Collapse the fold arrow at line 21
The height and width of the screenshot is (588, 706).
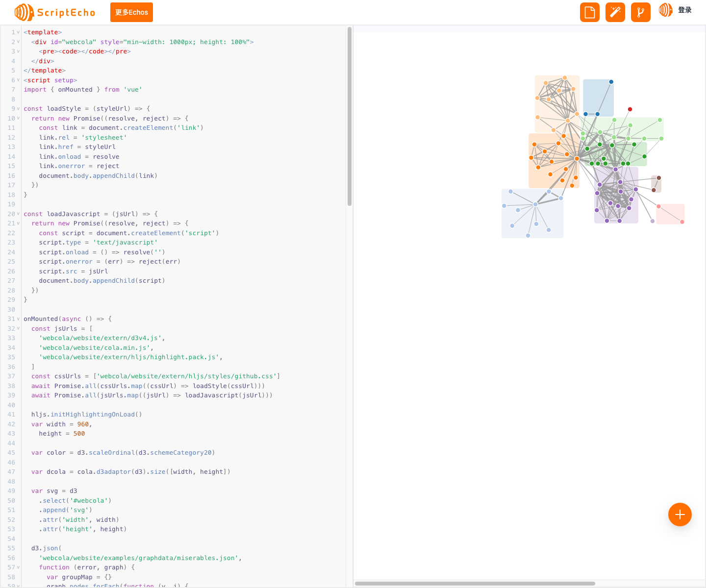click(19, 223)
